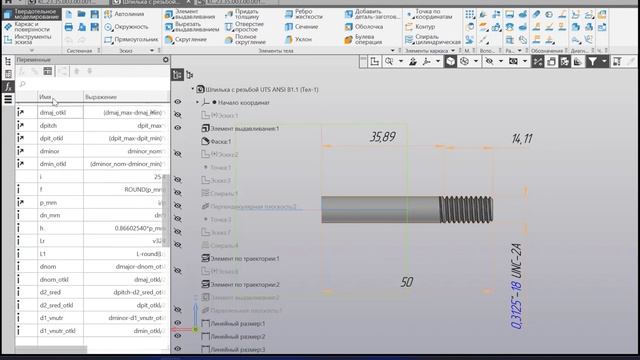Launch the Отверстие простое hole tool
This screenshot has height=360, width=640.
point(244,27)
